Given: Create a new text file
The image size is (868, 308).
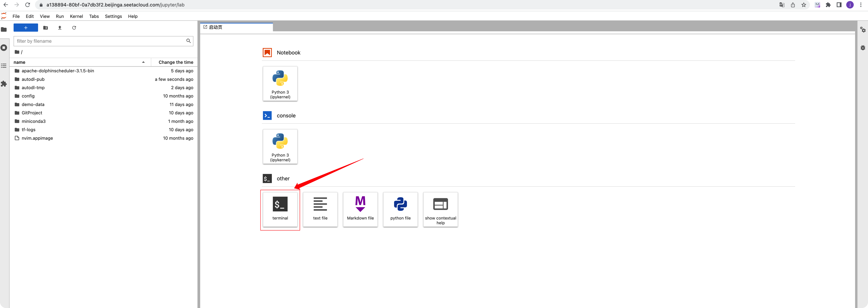Looking at the screenshot, I should (x=320, y=209).
